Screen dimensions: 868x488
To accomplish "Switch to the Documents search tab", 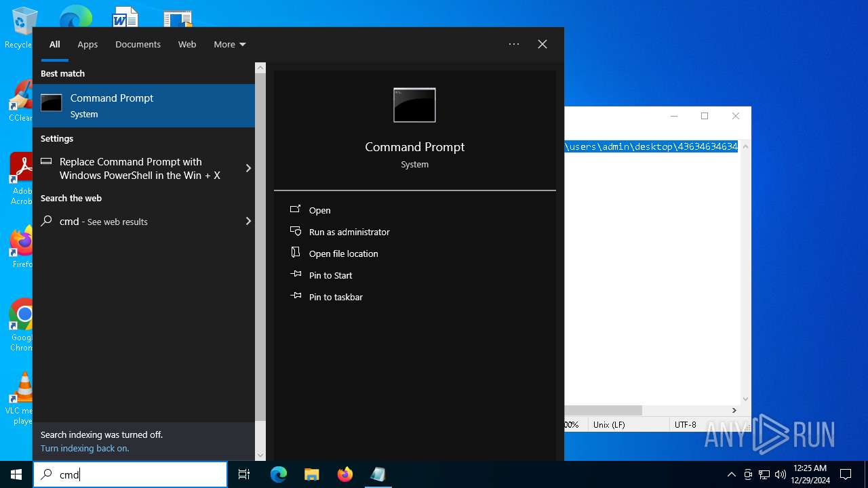I will pos(138,44).
